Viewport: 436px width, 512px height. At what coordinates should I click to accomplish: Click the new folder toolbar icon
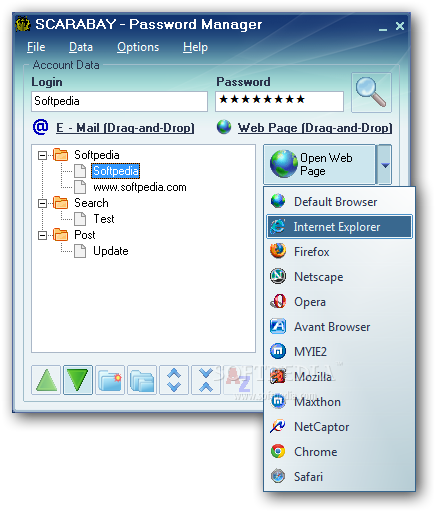click(110, 380)
